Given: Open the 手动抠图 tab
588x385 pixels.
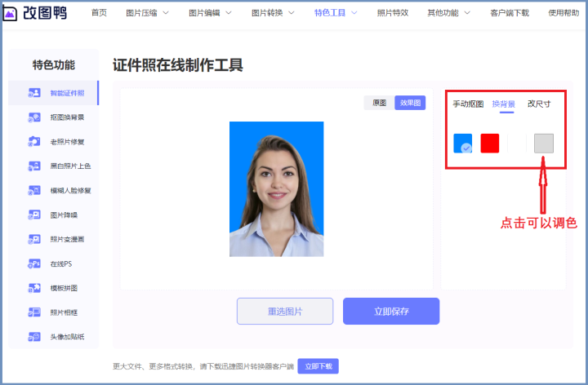Looking at the screenshot, I should point(468,104).
